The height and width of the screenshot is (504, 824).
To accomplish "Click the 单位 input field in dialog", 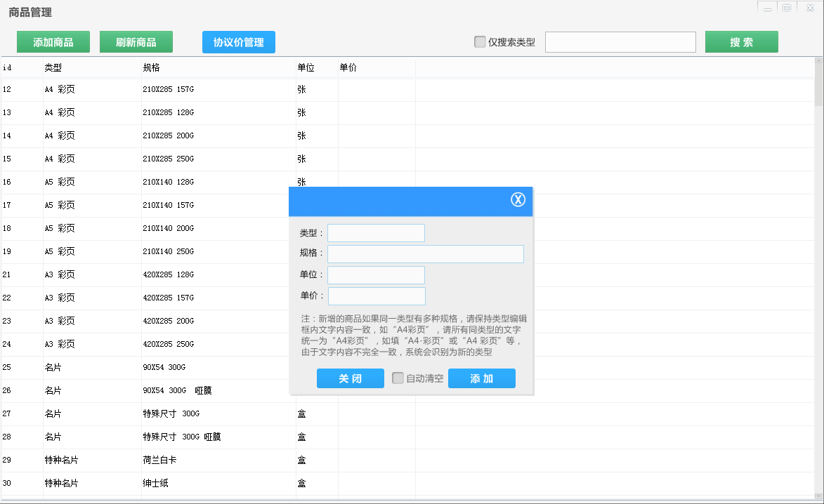I will click(x=376, y=275).
